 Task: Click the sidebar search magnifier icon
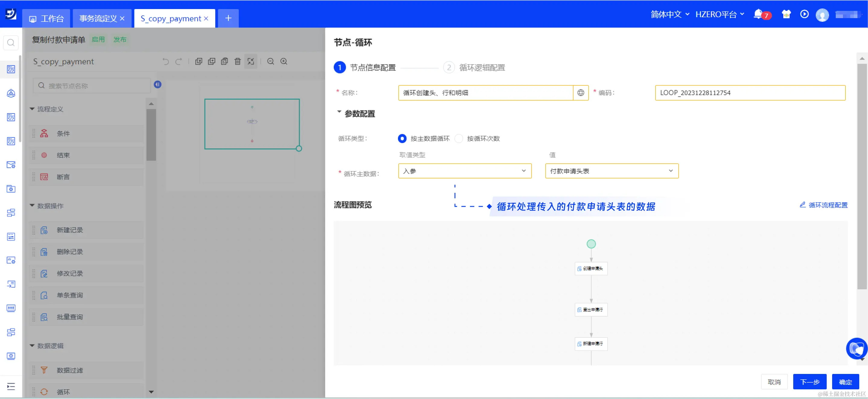11,43
